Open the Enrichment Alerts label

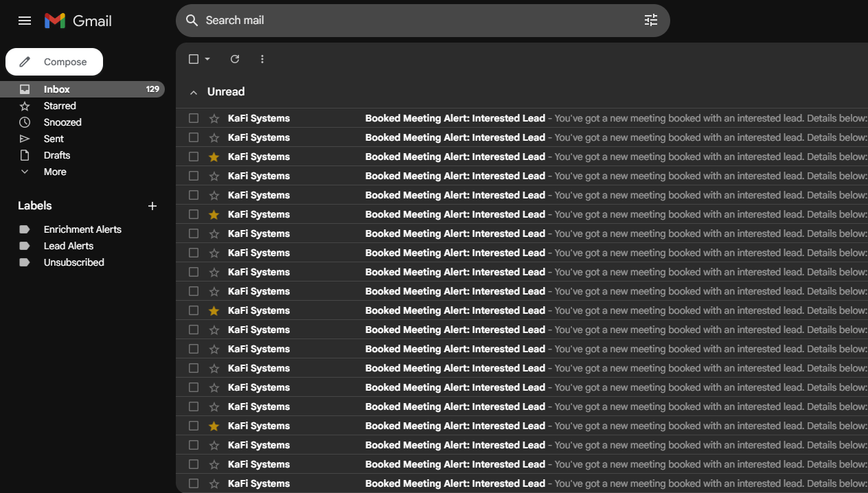(82, 229)
